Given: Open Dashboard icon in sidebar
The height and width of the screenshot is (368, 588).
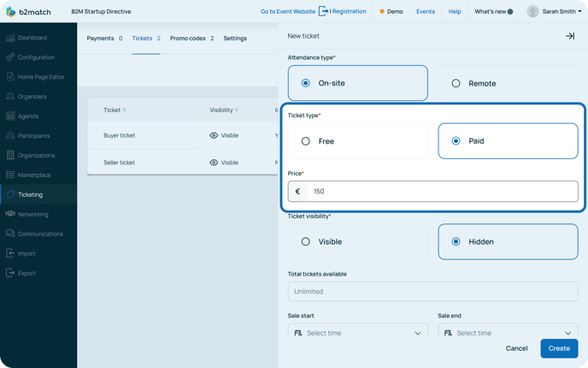Looking at the screenshot, I should [x=10, y=38].
